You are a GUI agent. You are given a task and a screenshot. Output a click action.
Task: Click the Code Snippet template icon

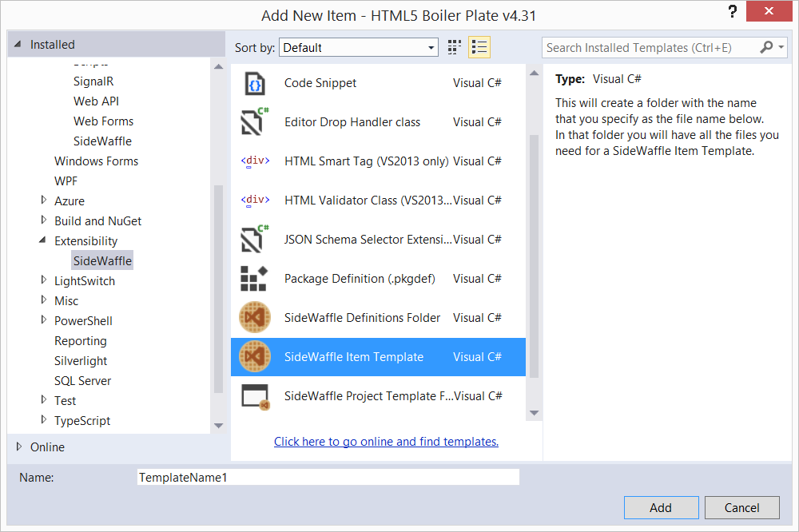(255, 84)
